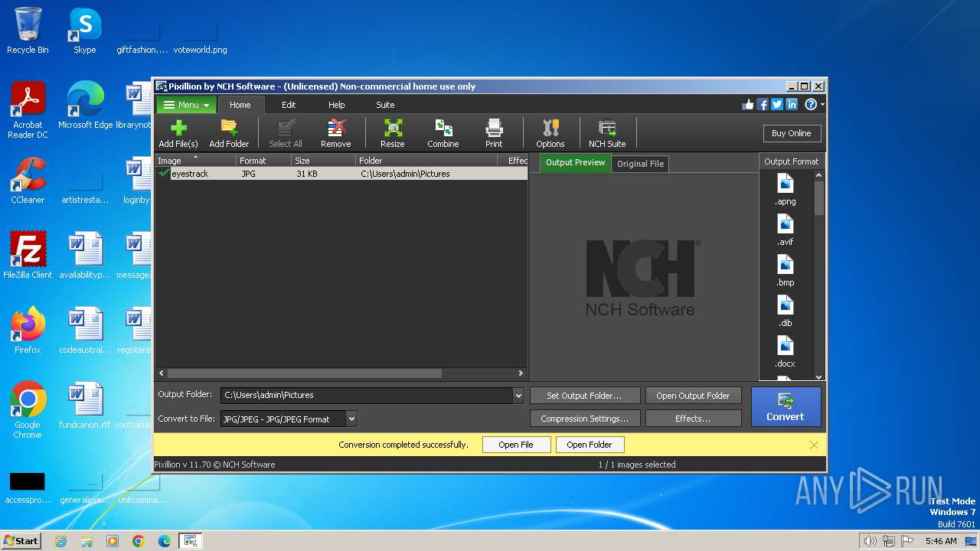Image resolution: width=980 pixels, height=551 pixels.
Task: Open the NCH Suite
Action: [x=607, y=134]
